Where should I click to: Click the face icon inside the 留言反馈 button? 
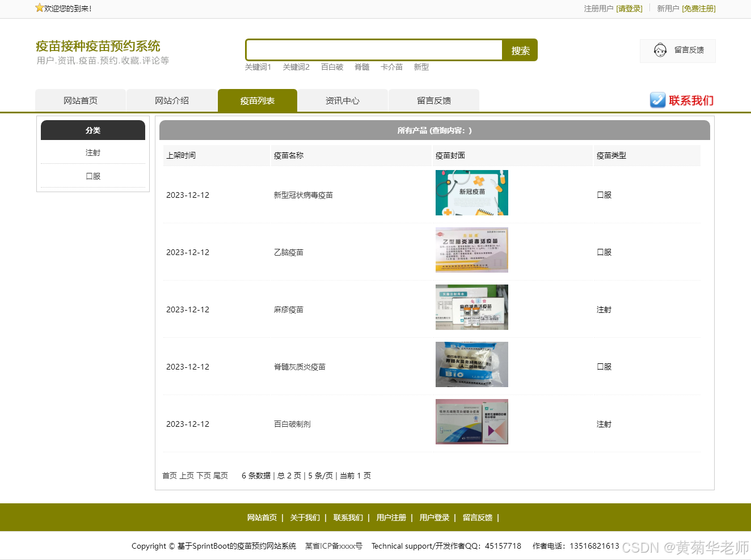[660, 50]
